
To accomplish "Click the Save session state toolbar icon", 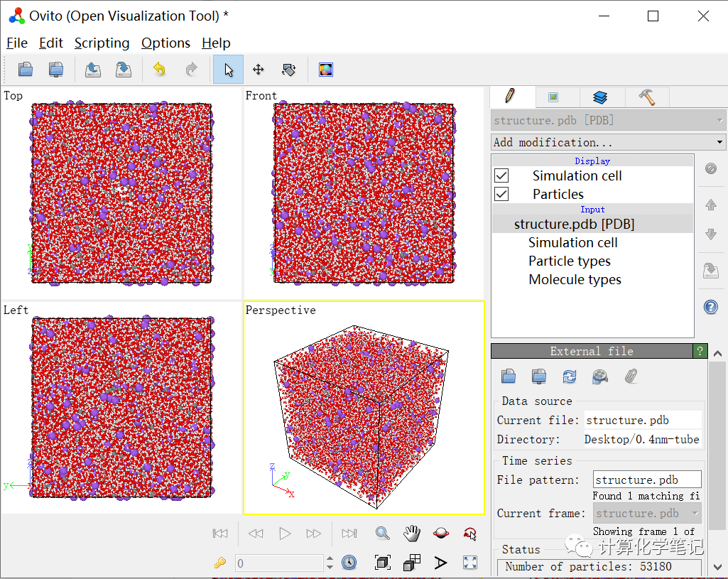I will click(123, 70).
